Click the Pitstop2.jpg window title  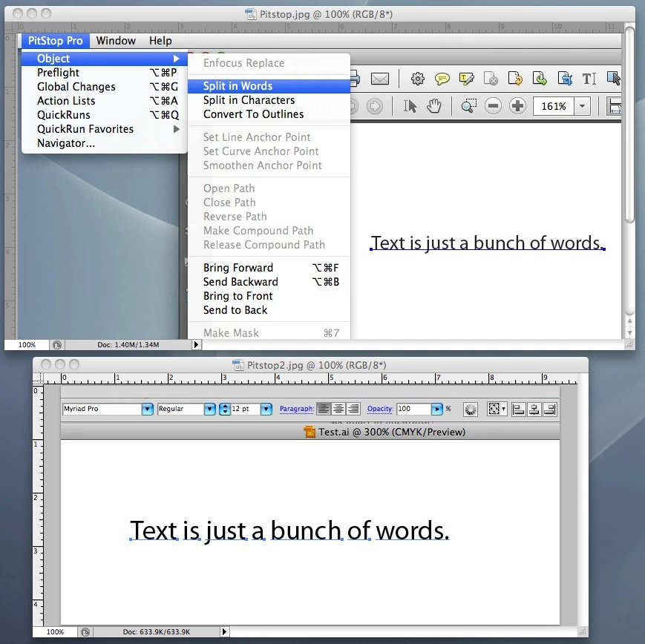(x=316, y=365)
